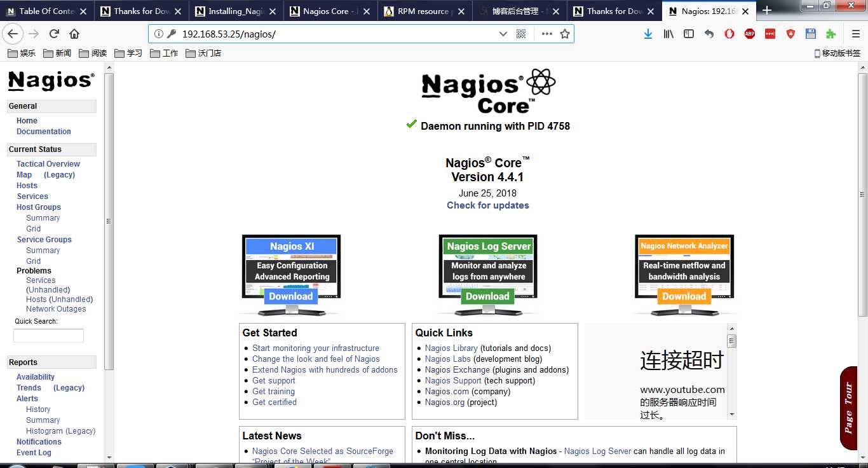868x468 pixels.
Task: Click Download under Nagios Network Analyzer
Action: (684, 296)
